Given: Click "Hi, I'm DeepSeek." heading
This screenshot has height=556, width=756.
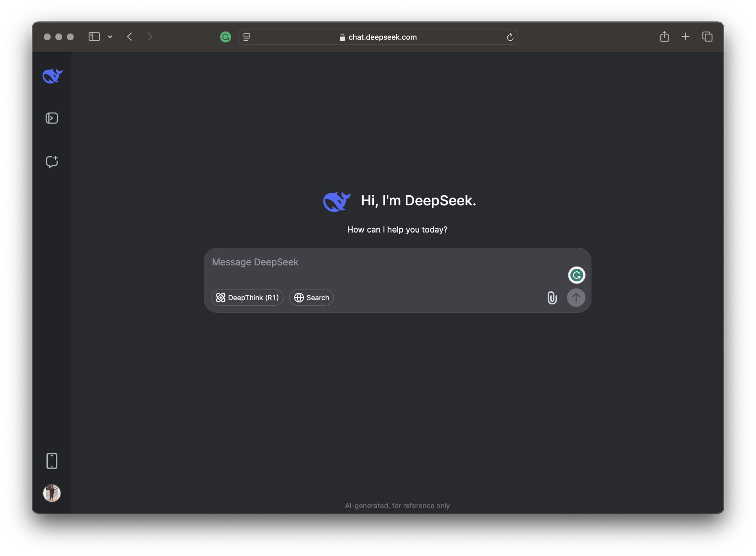Looking at the screenshot, I should click(x=418, y=201).
